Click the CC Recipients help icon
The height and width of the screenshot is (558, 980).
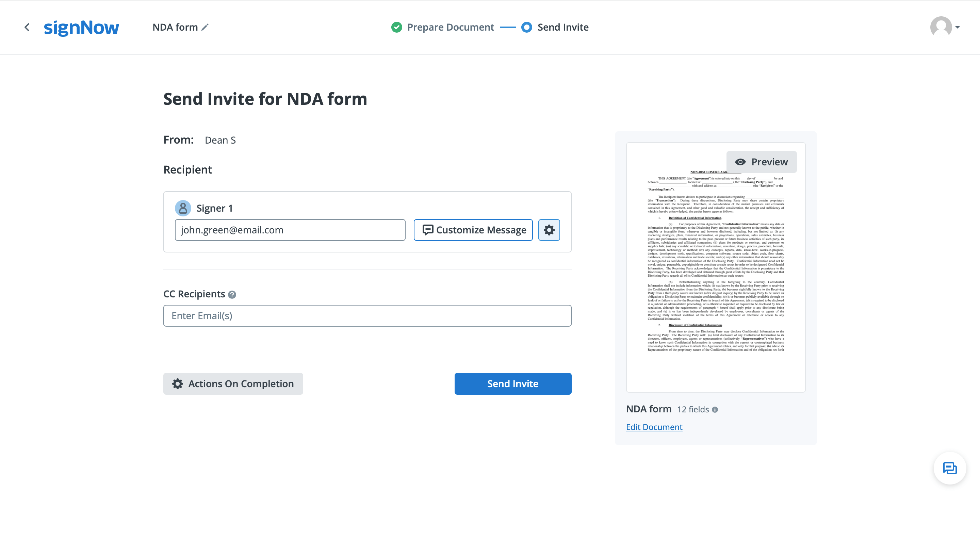click(232, 294)
